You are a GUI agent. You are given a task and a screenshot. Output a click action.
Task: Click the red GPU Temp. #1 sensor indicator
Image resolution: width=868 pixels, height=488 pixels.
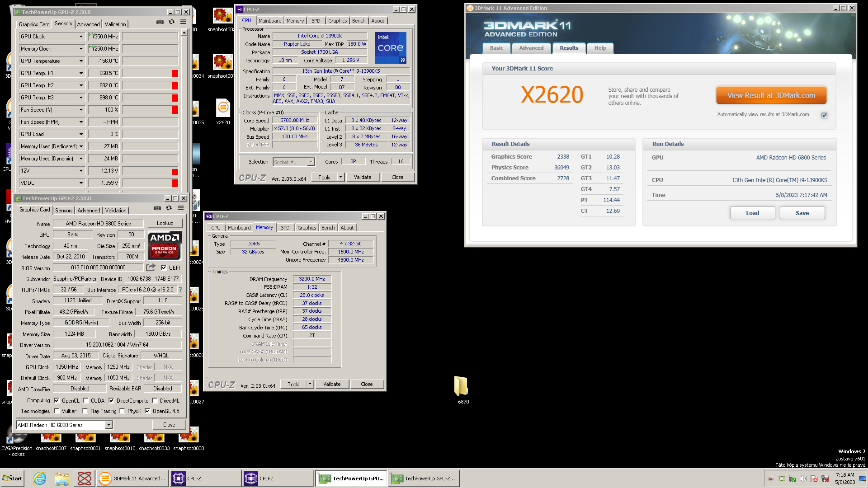(175, 73)
